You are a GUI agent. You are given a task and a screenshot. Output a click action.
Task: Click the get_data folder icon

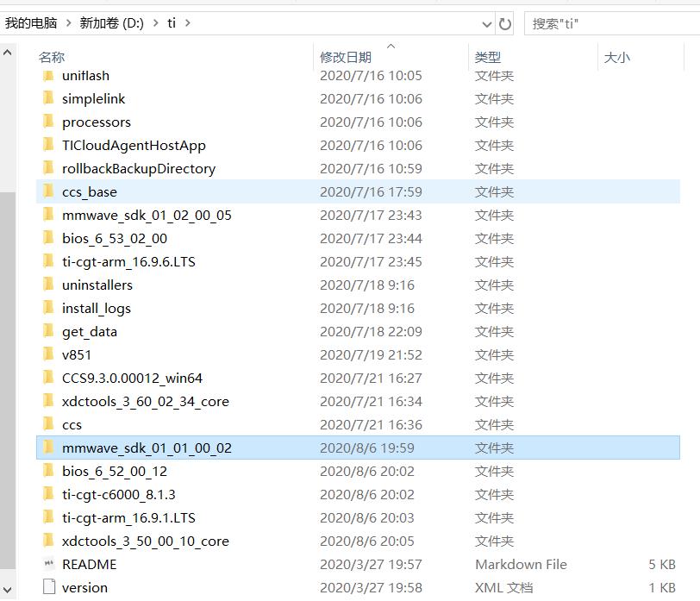[x=48, y=331]
